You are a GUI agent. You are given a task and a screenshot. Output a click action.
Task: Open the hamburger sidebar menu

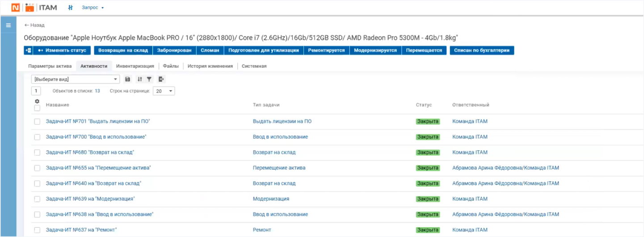point(8,25)
